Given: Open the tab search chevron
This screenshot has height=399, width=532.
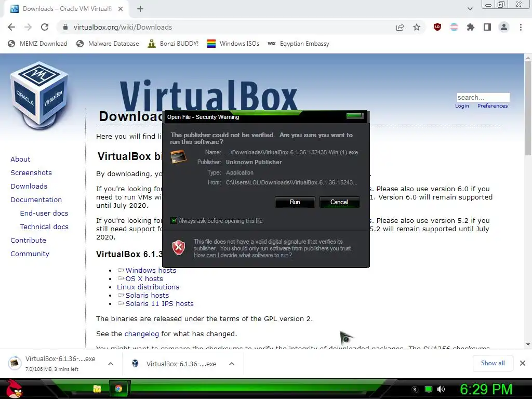Looking at the screenshot, I should coord(470,9).
